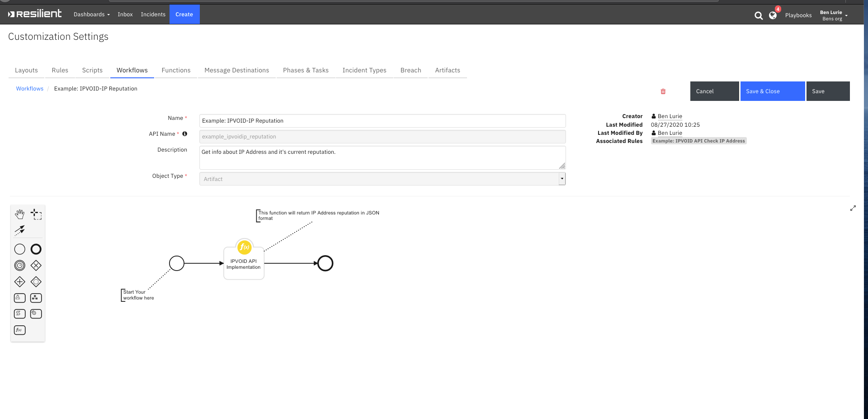This screenshot has height=419, width=868.
Task: Open the Breach tab
Action: (411, 70)
